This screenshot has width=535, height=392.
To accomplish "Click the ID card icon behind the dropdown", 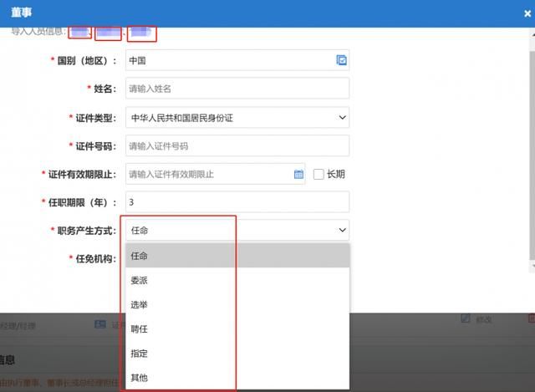I will coord(100,324).
